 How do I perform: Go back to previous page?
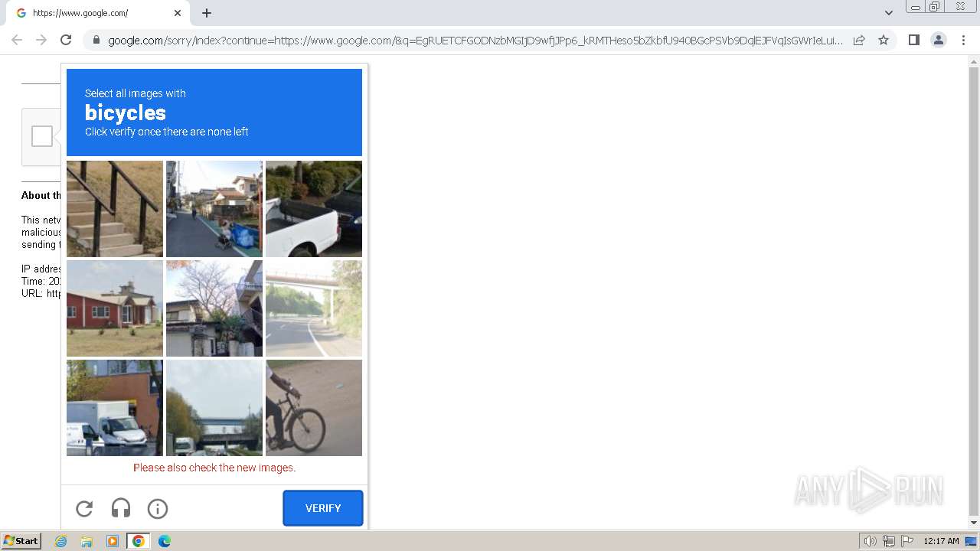[x=17, y=40]
